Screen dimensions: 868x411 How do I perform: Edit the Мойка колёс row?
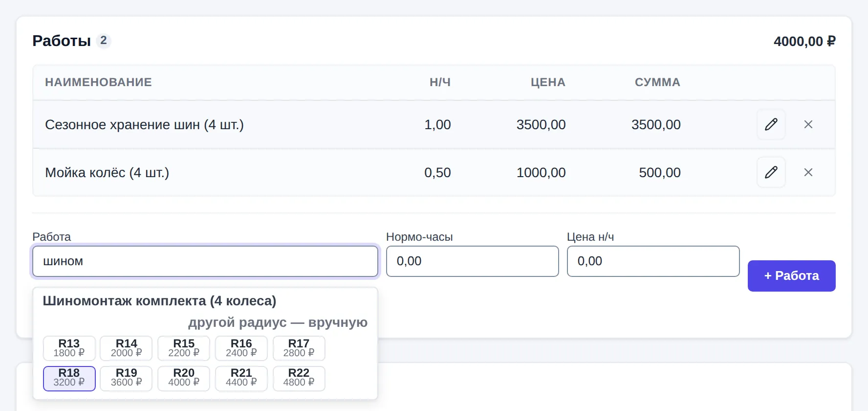[x=771, y=172]
